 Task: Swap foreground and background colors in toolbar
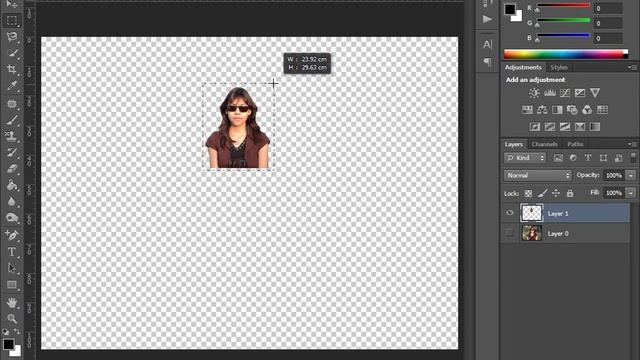17,332
